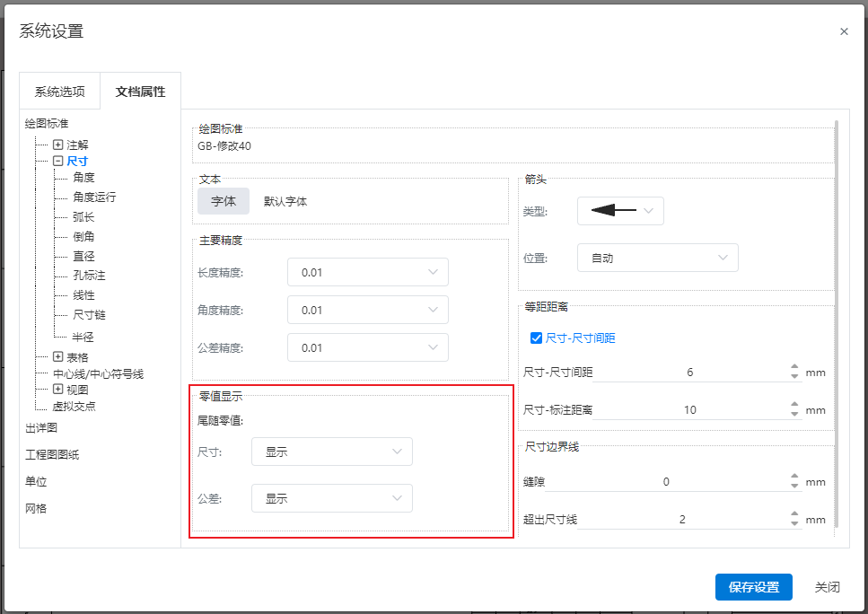Select the 直径 tree item
The image size is (868, 614).
pos(83,256)
